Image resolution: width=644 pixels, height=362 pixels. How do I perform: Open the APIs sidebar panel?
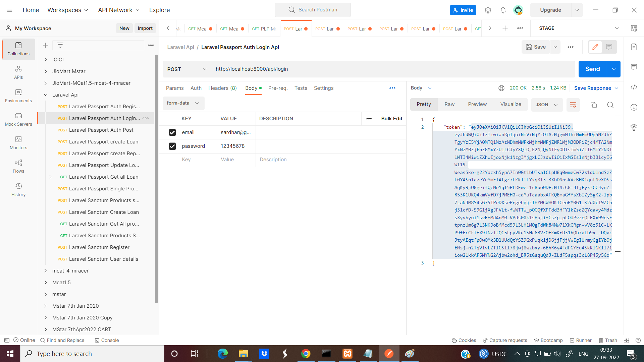[x=18, y=72]
